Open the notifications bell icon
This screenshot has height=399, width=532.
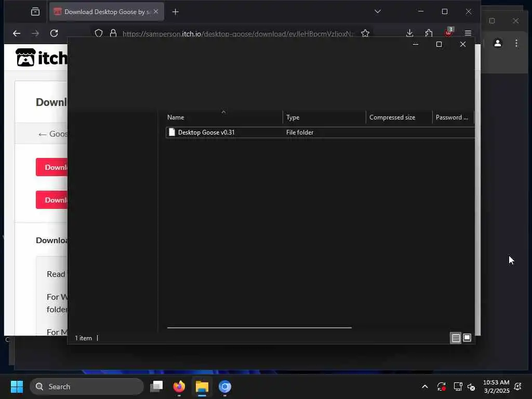click(x=518, y=387)
